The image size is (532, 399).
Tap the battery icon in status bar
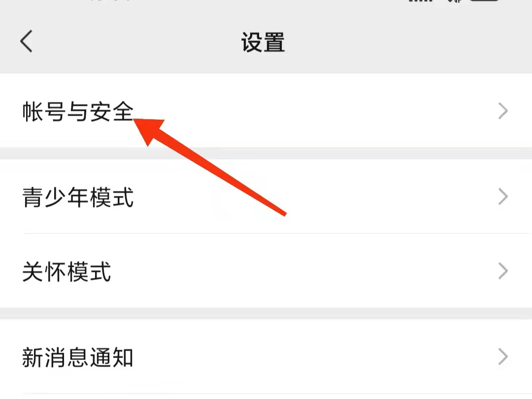[485, 1]
